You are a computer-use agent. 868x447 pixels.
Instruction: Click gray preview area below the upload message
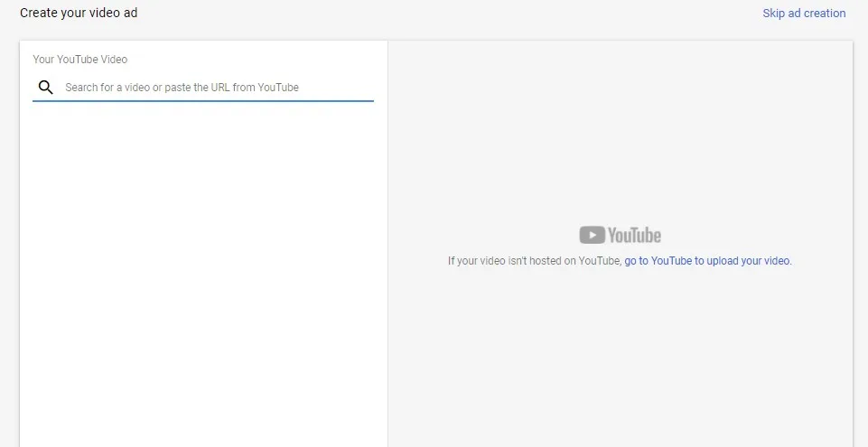coord(620,361)
